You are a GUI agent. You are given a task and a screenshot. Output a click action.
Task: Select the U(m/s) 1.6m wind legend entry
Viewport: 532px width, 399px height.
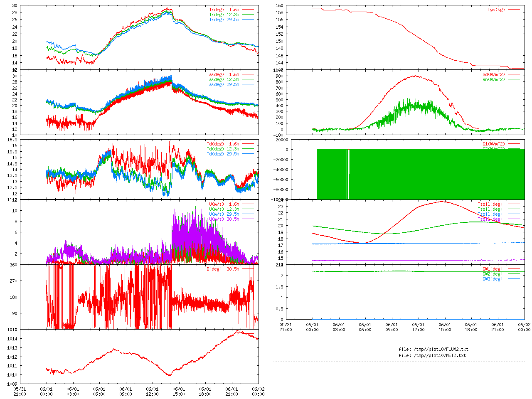[224, 204]
